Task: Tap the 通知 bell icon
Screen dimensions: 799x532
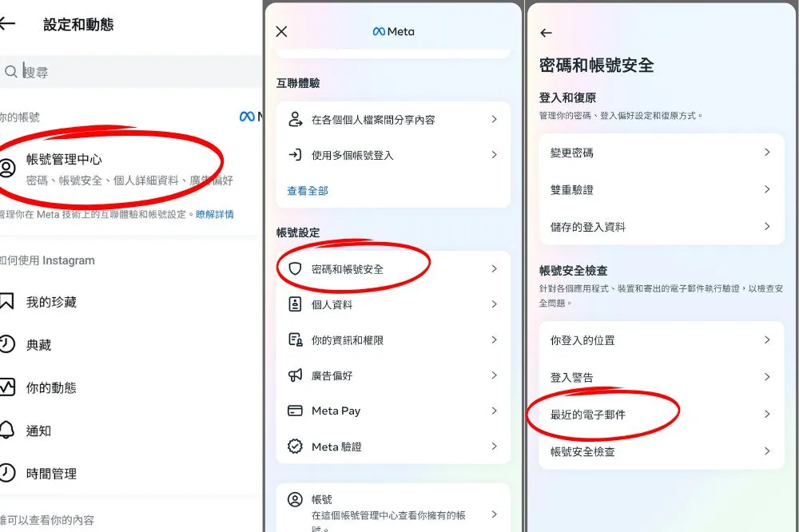Action: point(6,430)
